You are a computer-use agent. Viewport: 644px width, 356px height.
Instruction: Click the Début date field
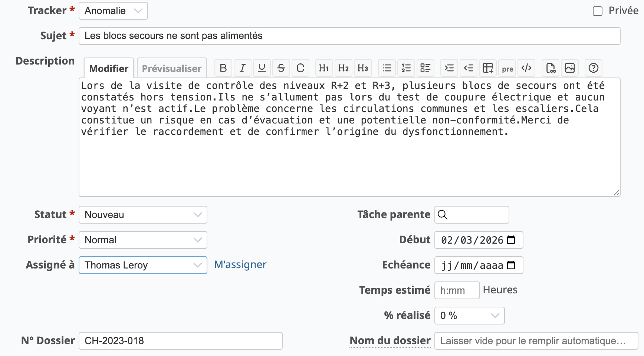click(479, 240)
